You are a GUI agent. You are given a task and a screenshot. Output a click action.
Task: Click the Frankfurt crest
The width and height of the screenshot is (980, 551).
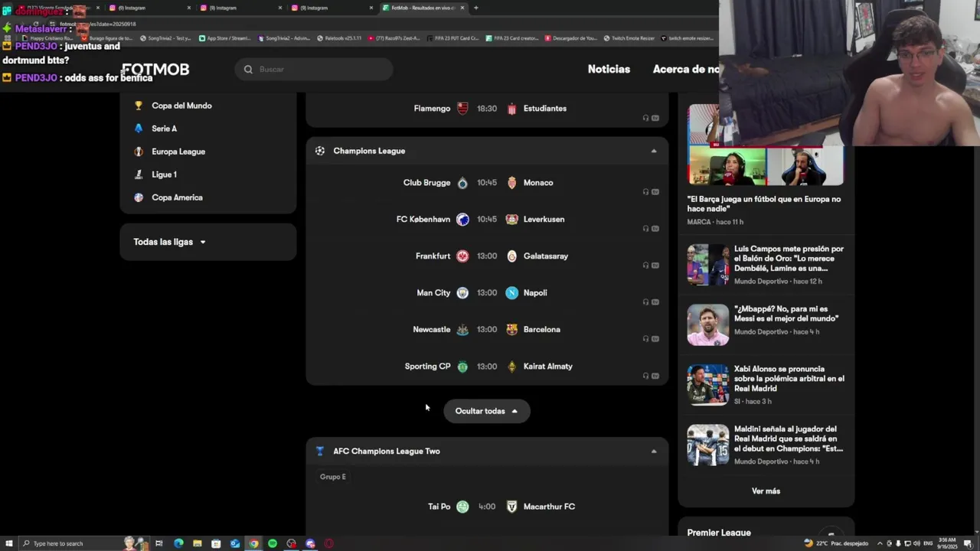pos(462,256)
